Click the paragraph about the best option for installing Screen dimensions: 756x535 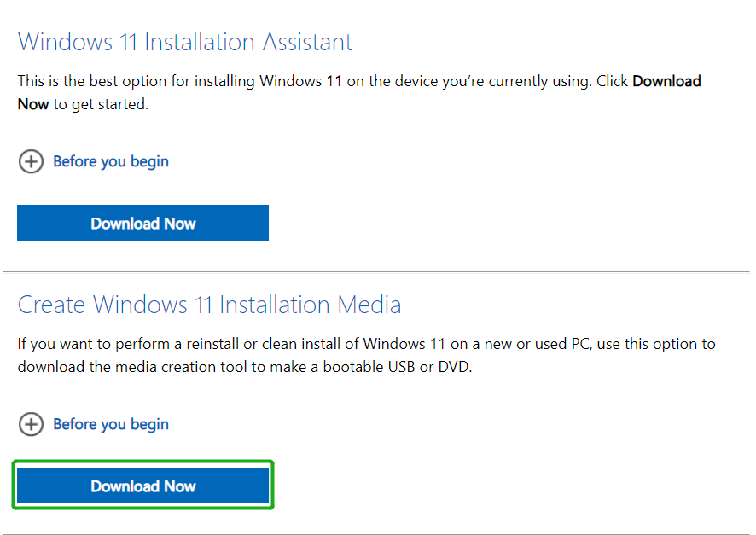[x=359, y=92]
